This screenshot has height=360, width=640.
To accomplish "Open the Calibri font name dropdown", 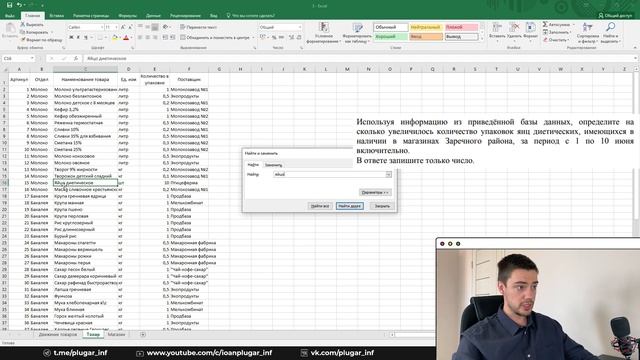I will pyautogui.click(x=102, y=27).
